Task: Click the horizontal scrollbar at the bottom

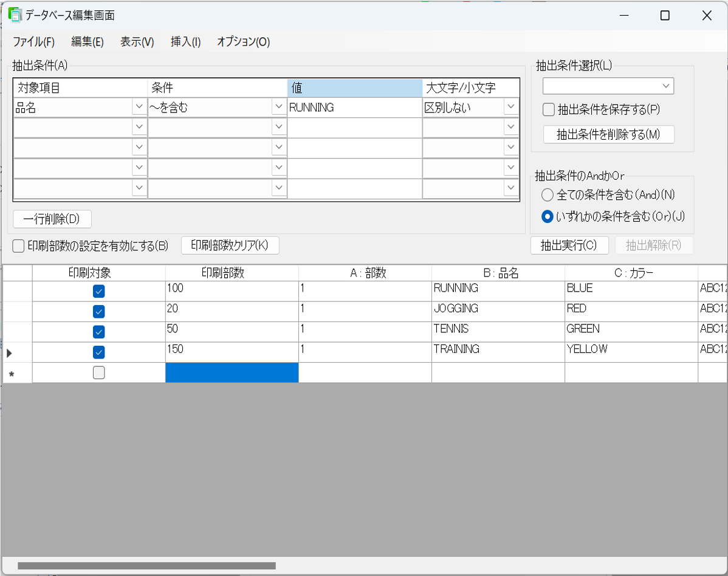Action: click(146, 566)
